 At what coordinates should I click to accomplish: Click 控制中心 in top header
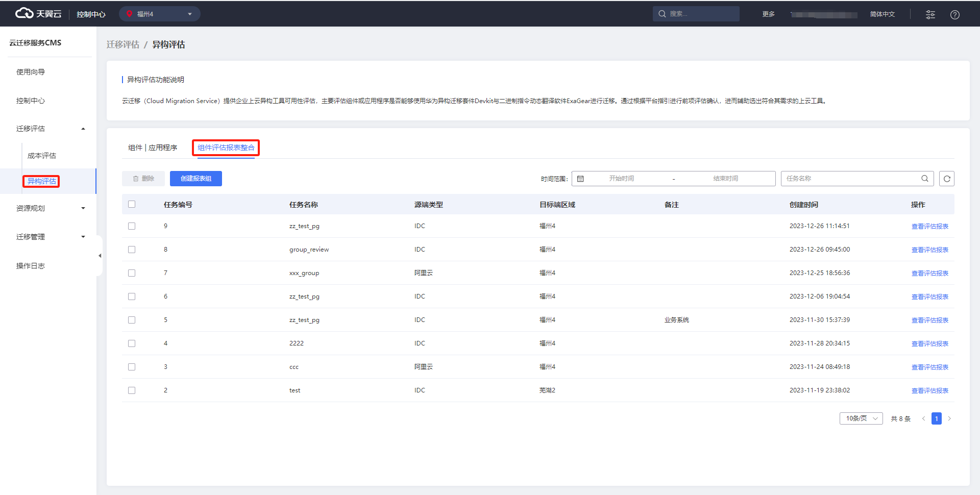pyautogui.click(x=91, y=14)
